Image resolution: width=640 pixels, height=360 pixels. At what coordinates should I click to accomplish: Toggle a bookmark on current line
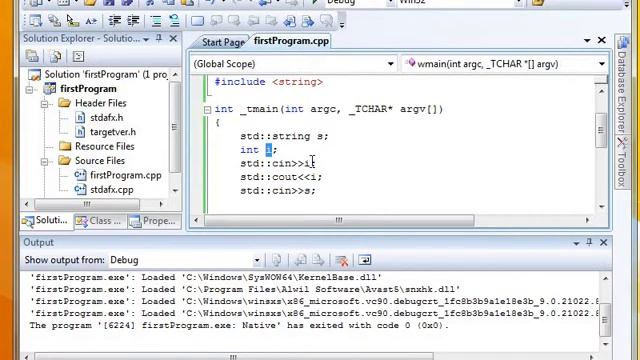coord(198,21)
